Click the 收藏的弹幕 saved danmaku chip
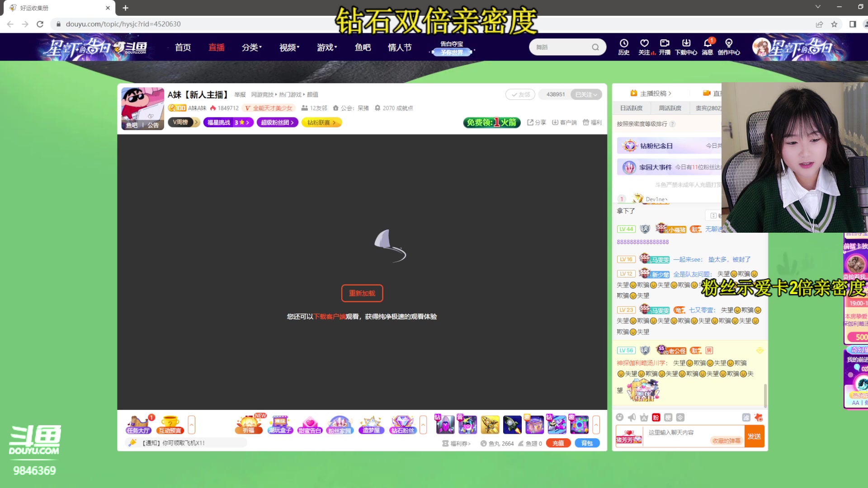This screenshot has height=488, width=868. point(726,441)
